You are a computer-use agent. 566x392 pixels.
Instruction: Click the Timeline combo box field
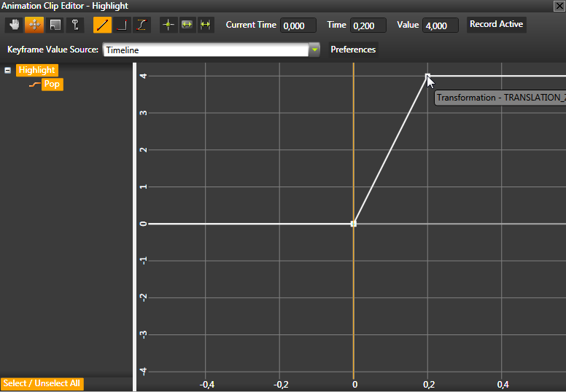coord(204,50)
